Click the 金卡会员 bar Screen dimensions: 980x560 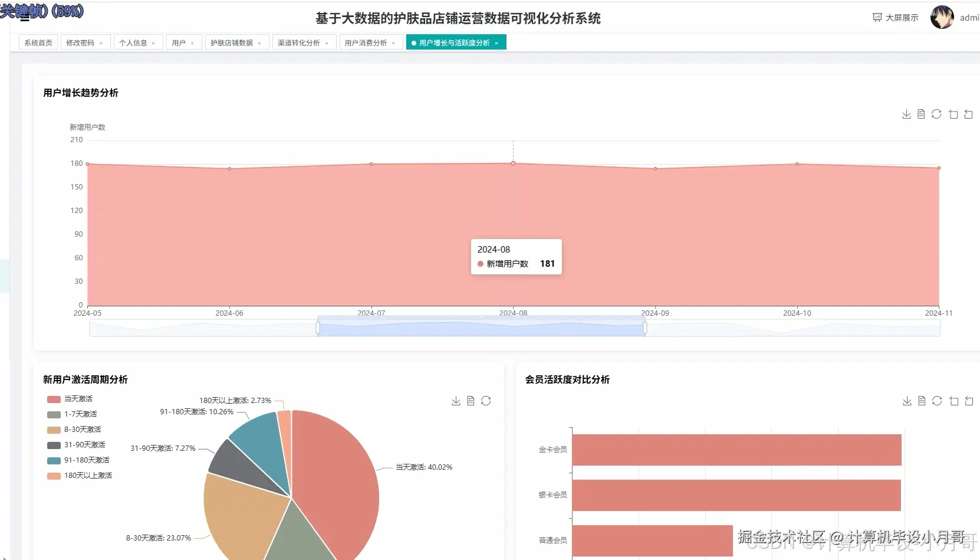click(x=736, y=450)
